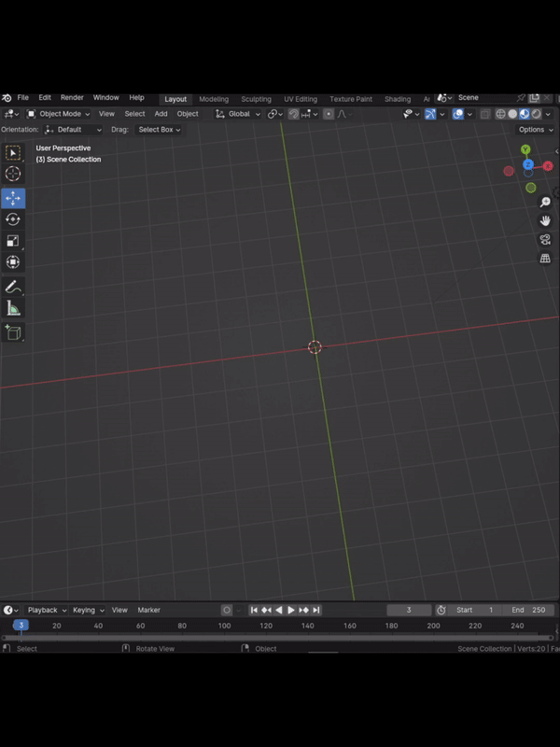
Task: Select the Cursor tool in toolbar
Action: [x=13, y=174]
